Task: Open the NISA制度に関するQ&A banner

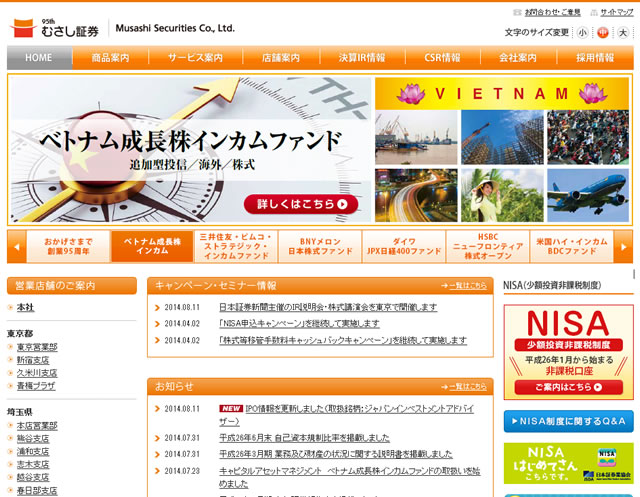Action: [x=569, y=422]
